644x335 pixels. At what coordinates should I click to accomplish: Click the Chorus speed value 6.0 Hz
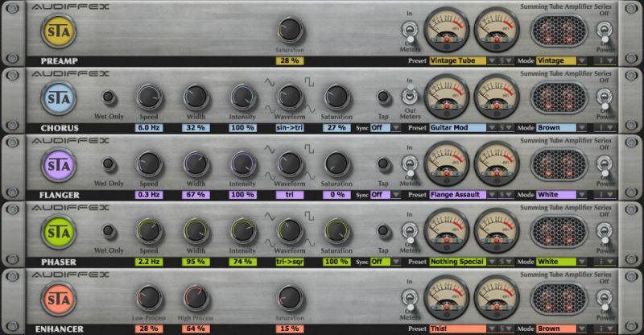pos(149,128)
